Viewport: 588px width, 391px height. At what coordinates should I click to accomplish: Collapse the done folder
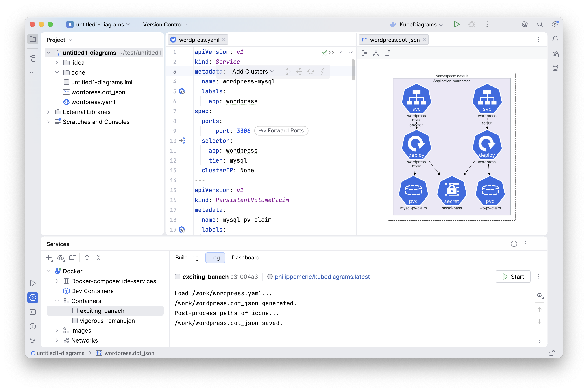tap(57, 72)
